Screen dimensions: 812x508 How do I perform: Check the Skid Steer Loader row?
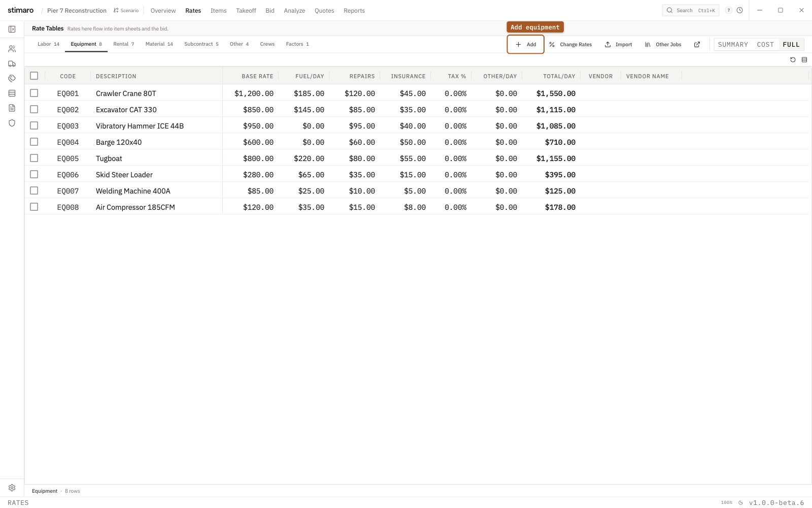34,174
